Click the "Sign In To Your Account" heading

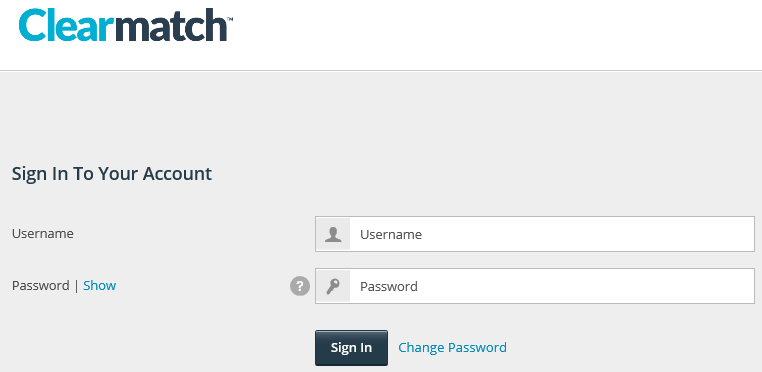coord(112,174)
